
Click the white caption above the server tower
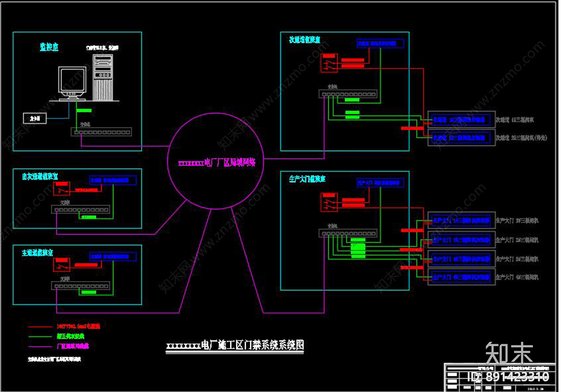pyautogui.click(x=102, y=48)
